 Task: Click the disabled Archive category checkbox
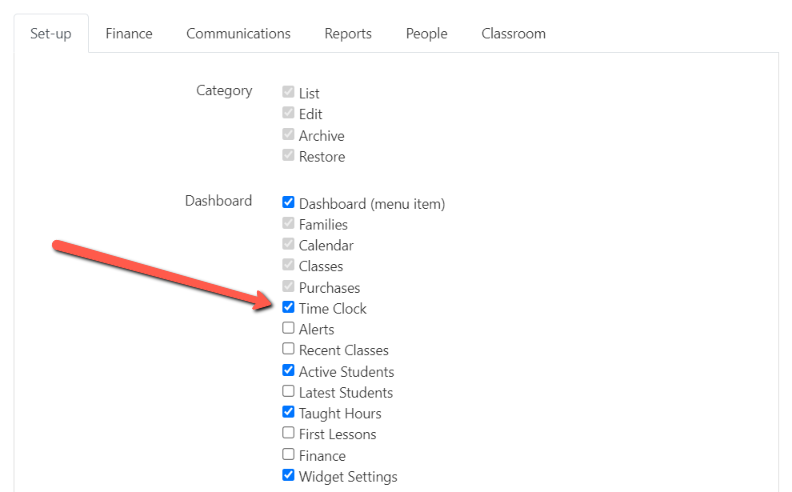tap(288, 134)
